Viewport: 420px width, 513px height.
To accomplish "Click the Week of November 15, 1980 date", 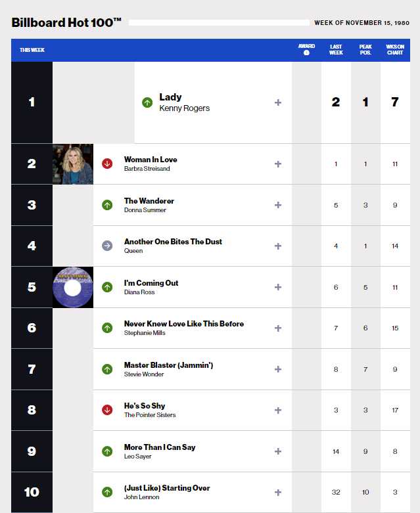I will pyautogui.click(x=362, y=23).
